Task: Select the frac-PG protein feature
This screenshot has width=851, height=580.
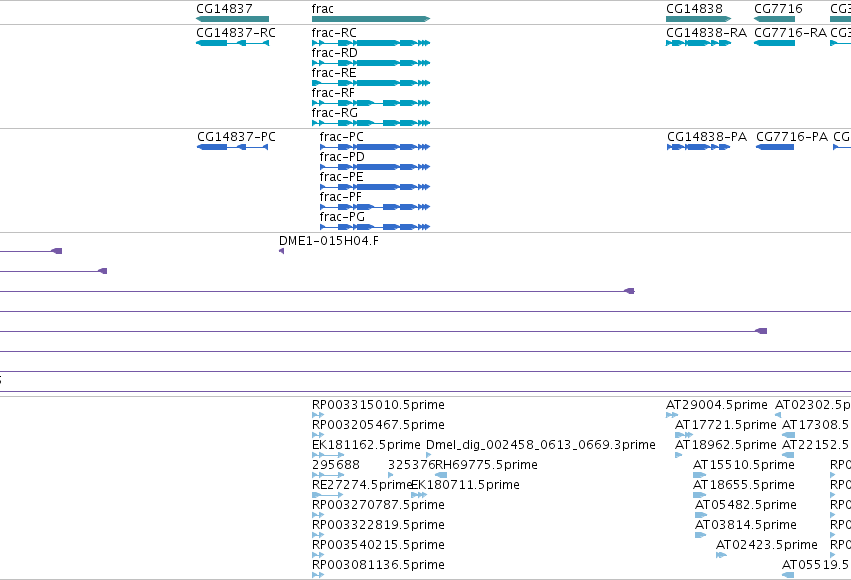Action: pos(375,227)
